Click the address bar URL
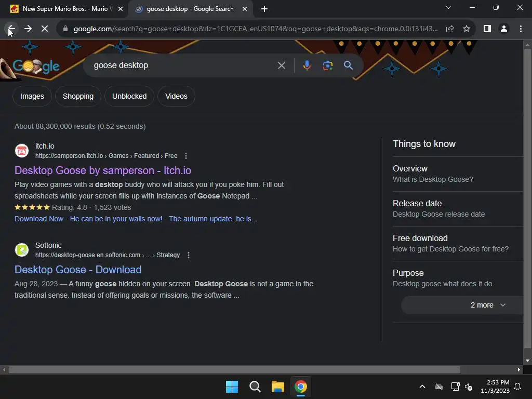 pyautogui.click(x=256, y=29)
